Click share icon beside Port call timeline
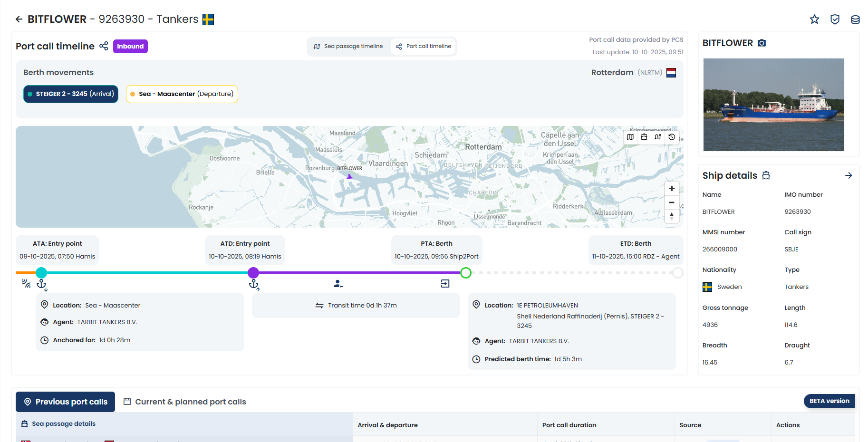The height and width of the screenshot is (442, 868). (x=104, y=46)
